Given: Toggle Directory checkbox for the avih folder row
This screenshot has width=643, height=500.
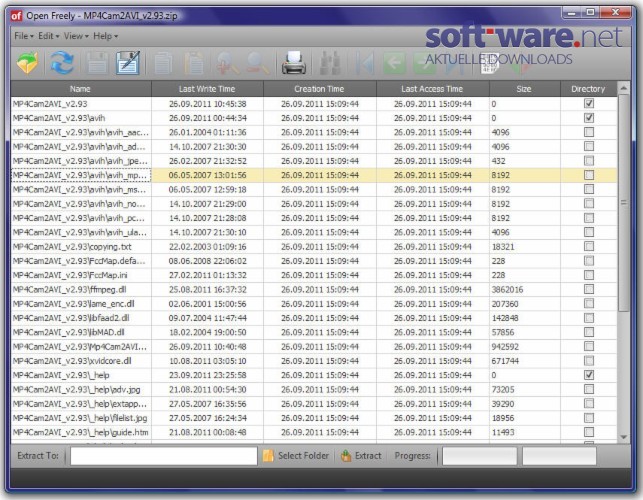Looking at the screenshot, I should (x=589, y=118).
